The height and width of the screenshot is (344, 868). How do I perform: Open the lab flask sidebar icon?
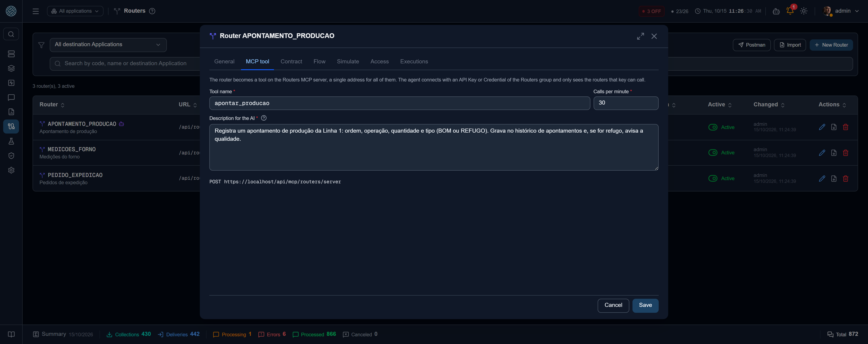tap(11, 141)
